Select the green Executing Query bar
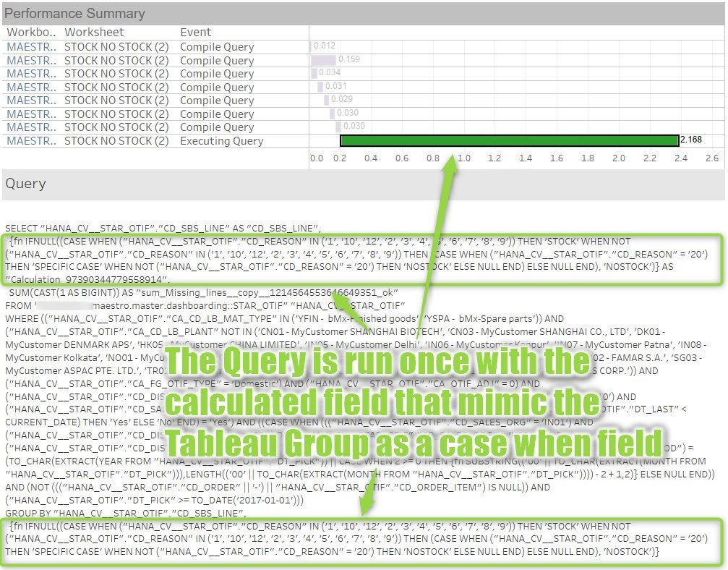728x570 pixels. coord(510,140)
